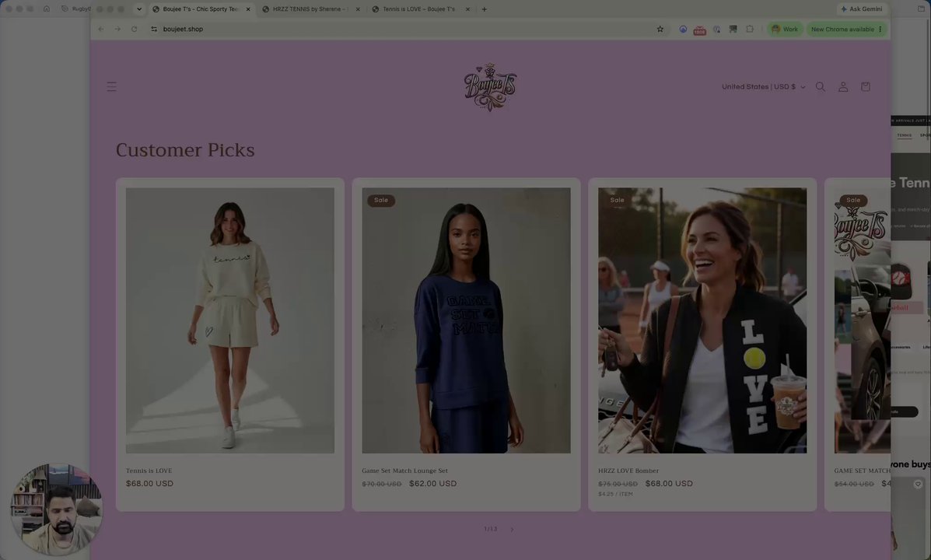Open the customer account login icon
Screen dimensions: 931x560
point(842,86)
